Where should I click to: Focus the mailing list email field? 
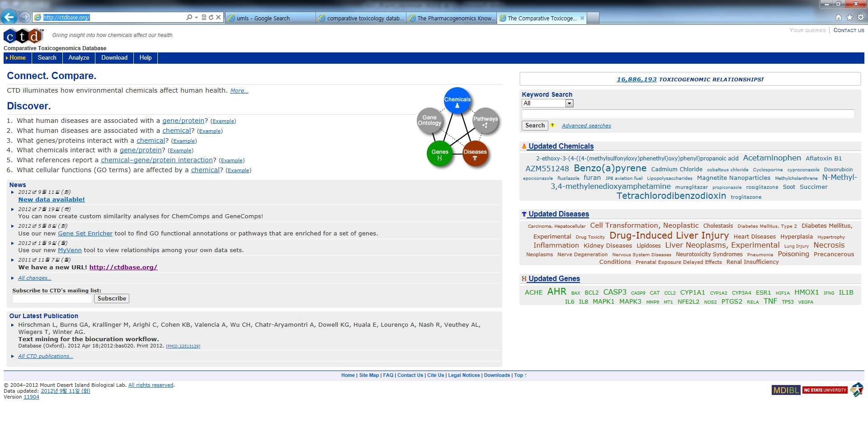(x=52, y=299)
